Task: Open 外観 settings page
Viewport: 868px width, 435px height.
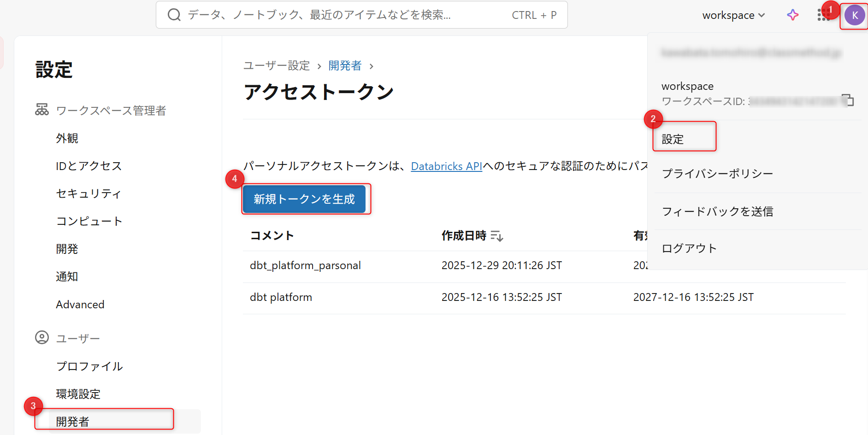Action: 67,138
